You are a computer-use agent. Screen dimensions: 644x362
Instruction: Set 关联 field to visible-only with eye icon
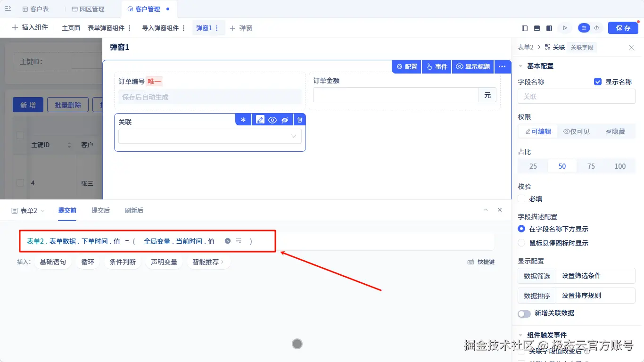tap(272, 120)
